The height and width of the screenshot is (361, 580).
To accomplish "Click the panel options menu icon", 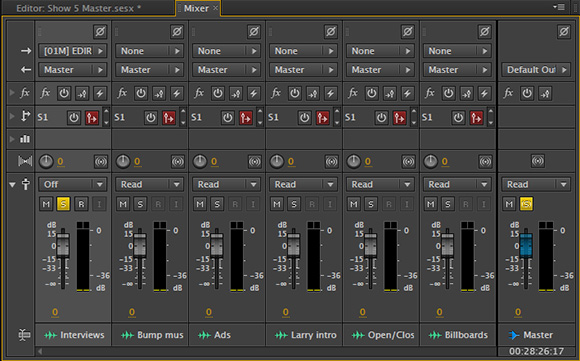I will [559, 7].
